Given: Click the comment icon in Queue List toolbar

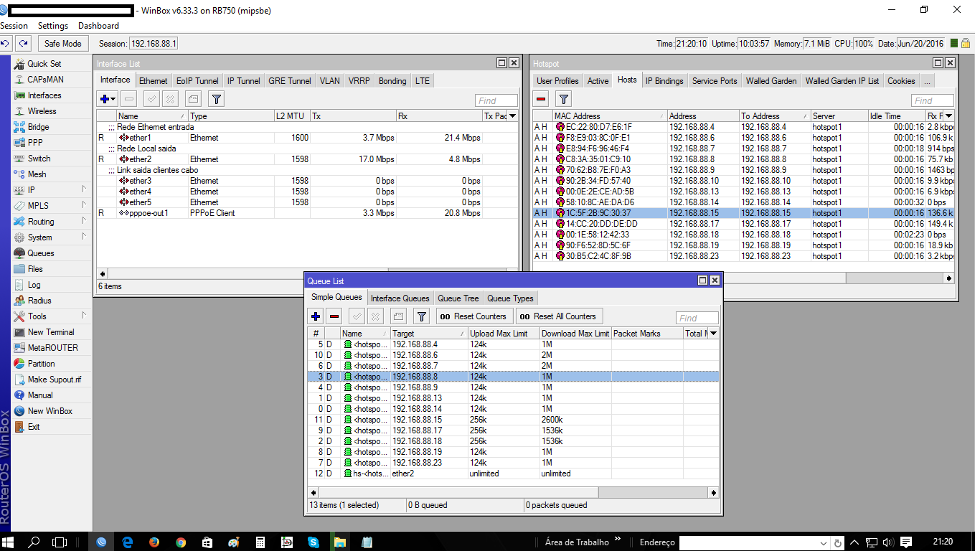Looking at the screenshot, I should point(399,316).
